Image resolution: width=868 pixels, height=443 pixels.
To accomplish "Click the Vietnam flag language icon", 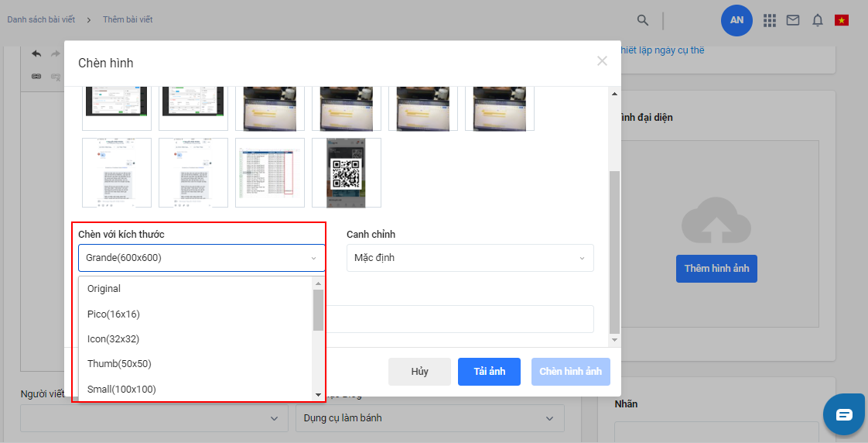I will point(842,20).
